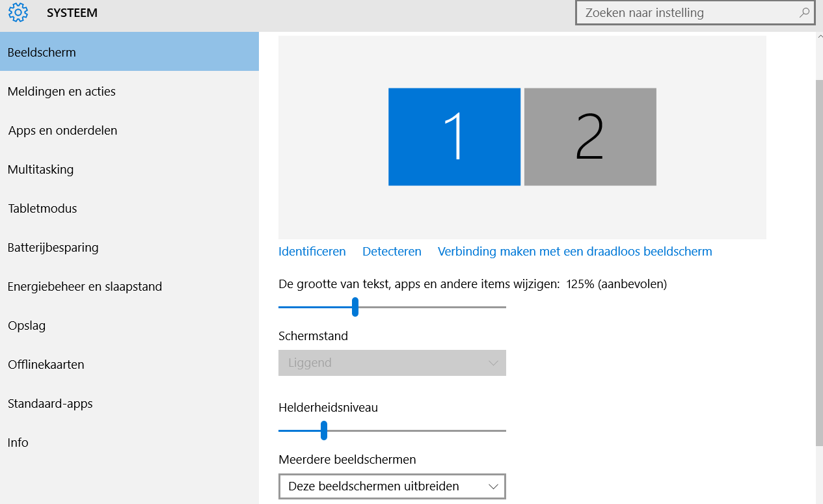Click the '125% (aanbevolen)' scaling value text

(616, 284)
